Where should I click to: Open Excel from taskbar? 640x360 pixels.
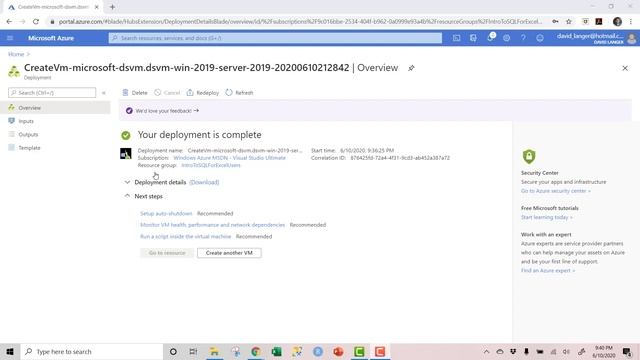coord(277,351)
